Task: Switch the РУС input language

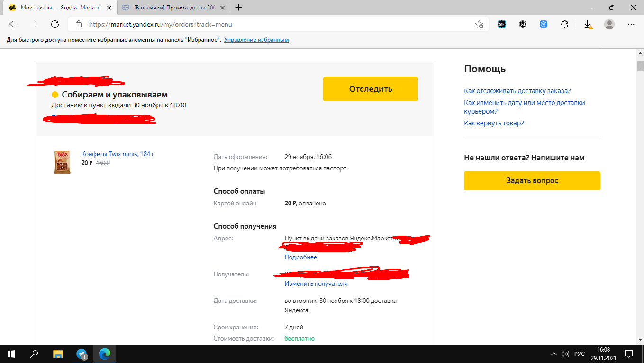Action: 579,354
